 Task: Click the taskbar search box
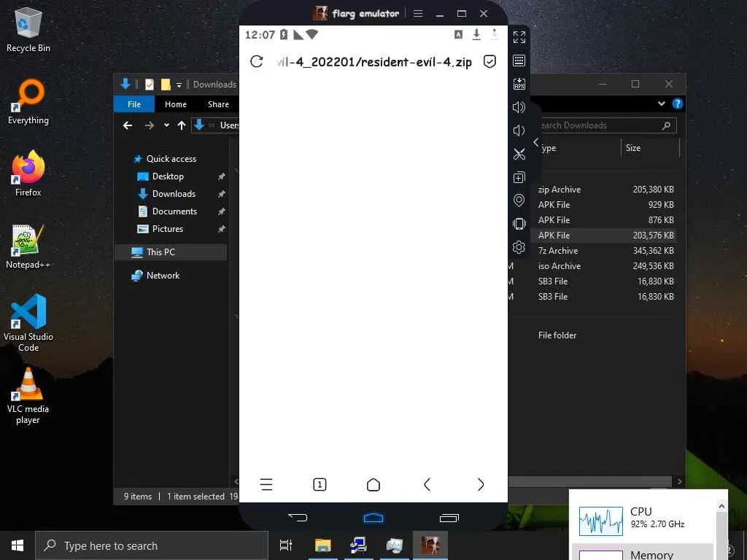152,545
